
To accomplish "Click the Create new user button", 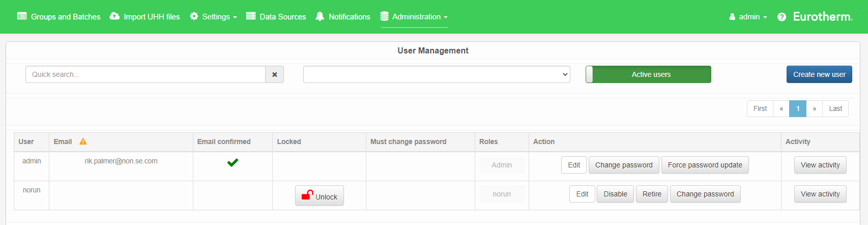I will pyautogui.click(x=819, y=74).
